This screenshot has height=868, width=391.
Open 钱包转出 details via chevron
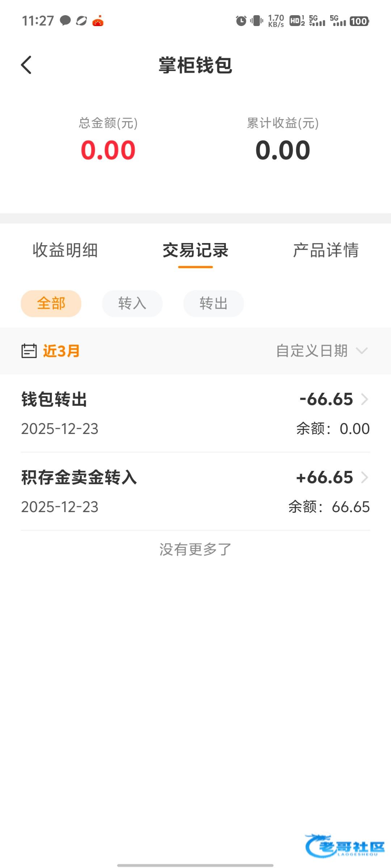click(365, 399)
